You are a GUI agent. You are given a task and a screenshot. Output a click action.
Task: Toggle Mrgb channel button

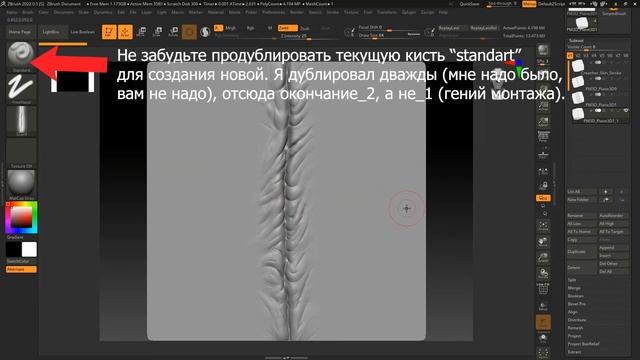coord(231,28)
